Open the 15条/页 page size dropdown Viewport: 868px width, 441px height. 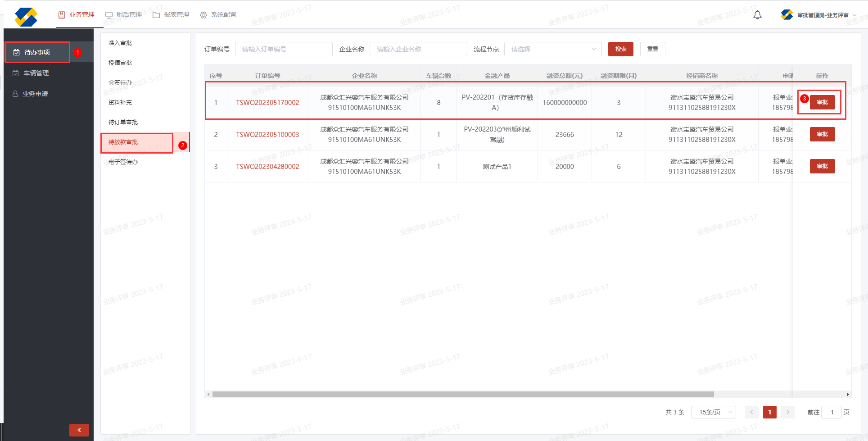[x=715, y=412]
